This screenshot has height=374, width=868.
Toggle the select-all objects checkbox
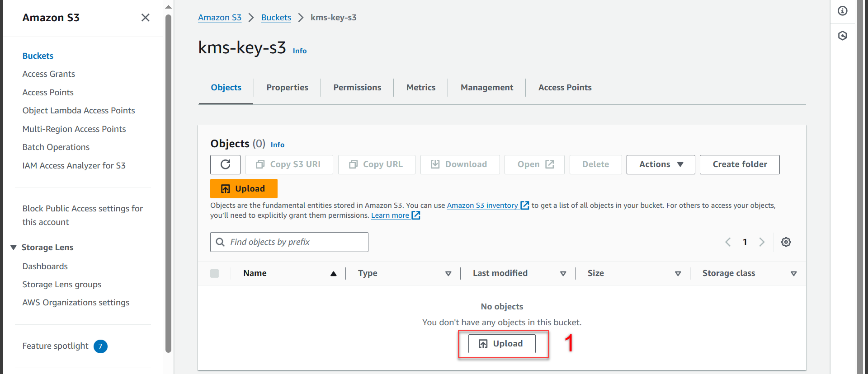[x=215, y=273]
